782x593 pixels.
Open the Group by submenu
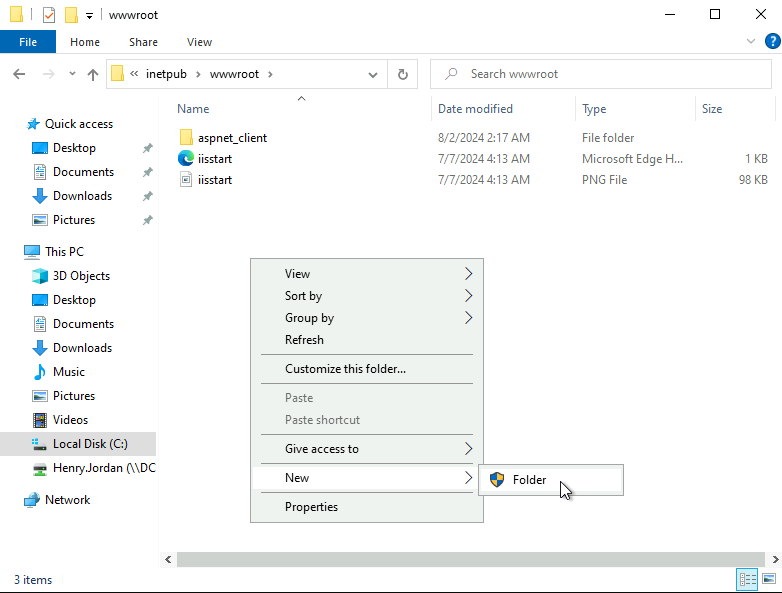pyautogui.click(x=367, y=317)
